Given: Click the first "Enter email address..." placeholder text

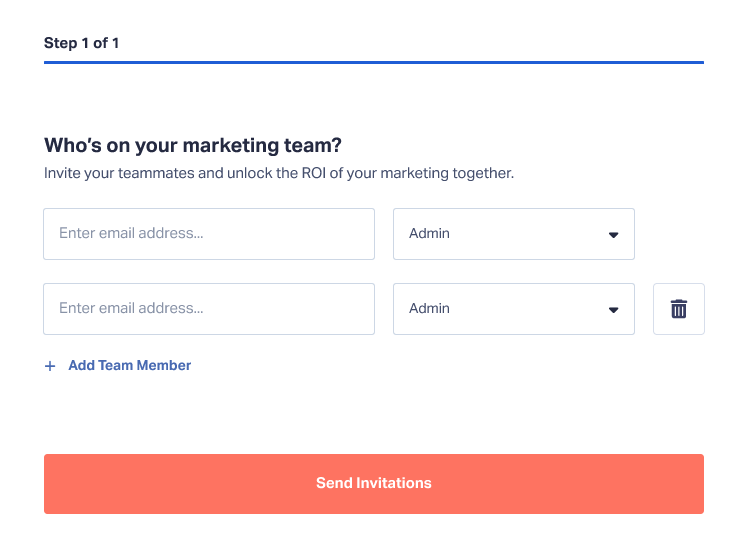Looking at the screenshot, I should coord(131,233).
